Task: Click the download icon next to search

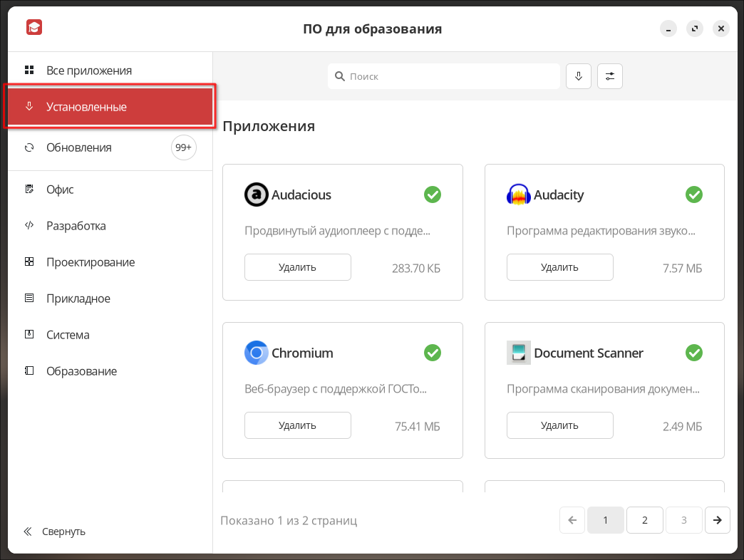Action: click(x=579, y=76)
